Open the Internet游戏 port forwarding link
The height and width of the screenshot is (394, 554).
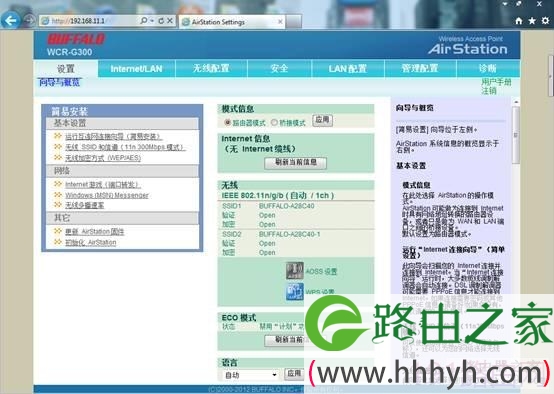pyautogui.click(x=102, y=184)
